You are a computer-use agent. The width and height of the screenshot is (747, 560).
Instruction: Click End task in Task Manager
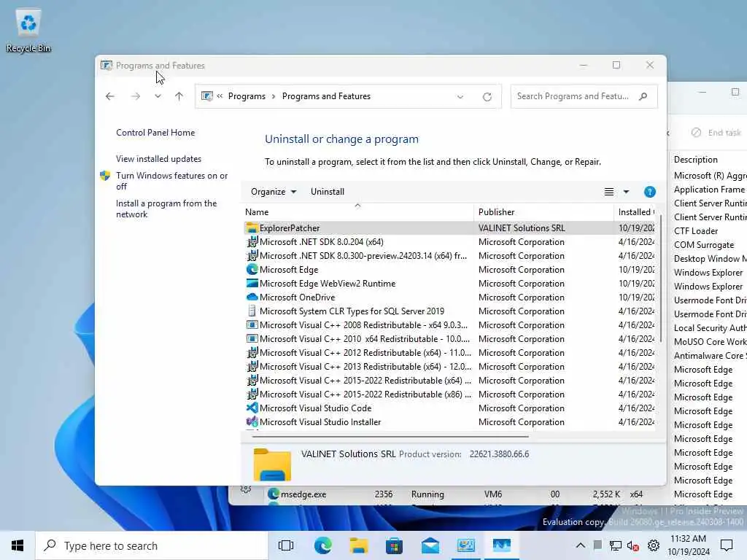pos(716,133)
